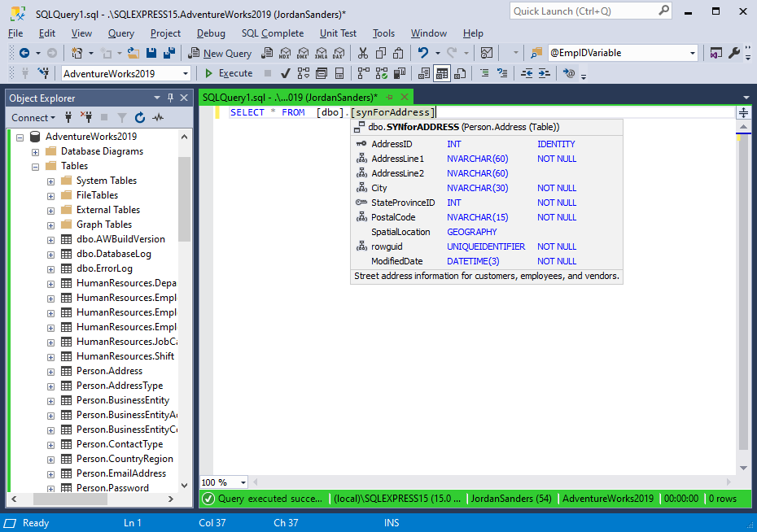The width and height of the screenshot is (757, 532).
Task: Click the XMLA query icon
Action: coord(321,53)
